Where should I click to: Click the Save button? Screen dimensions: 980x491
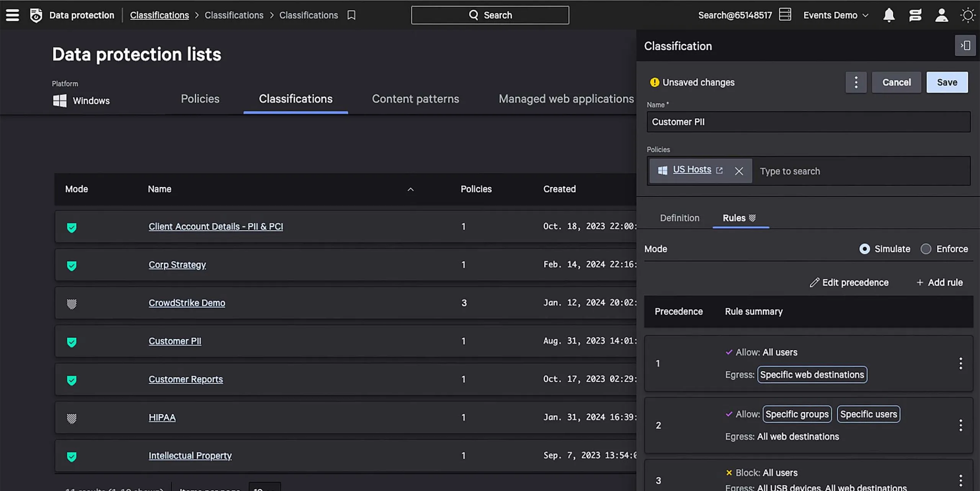coord(947,82)
